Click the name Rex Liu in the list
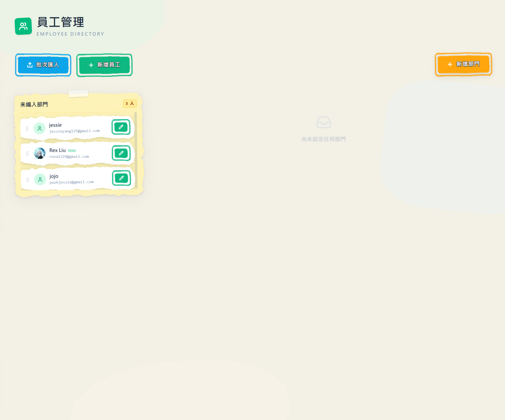505x420 pixels. (58, 150)
